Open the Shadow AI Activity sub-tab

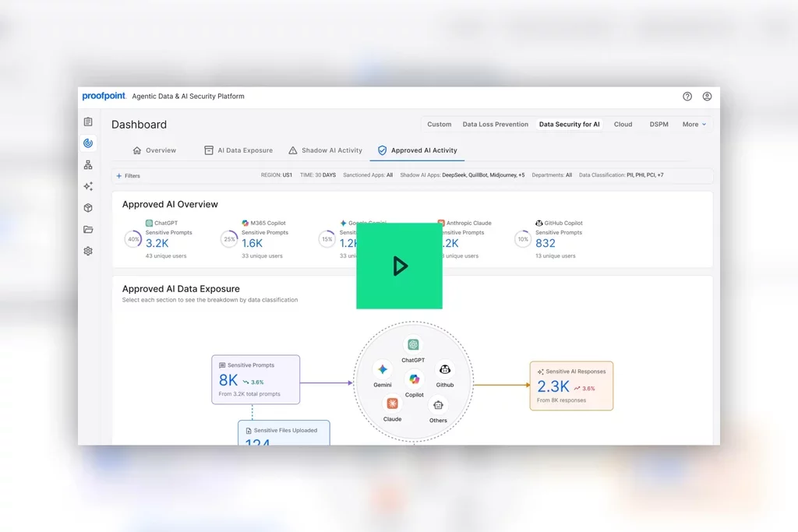(325, 150)
